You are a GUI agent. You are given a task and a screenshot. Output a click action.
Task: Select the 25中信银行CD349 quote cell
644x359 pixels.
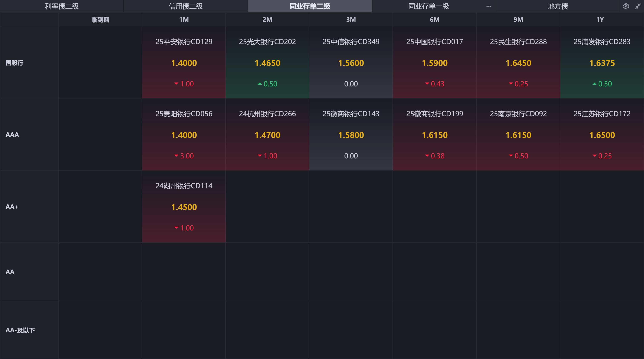pos(351,62)
